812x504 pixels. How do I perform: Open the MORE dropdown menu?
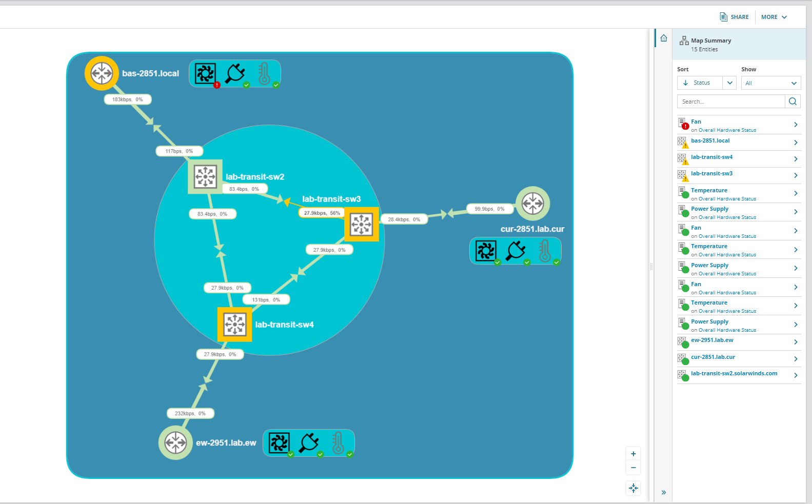tap(774, 17)
